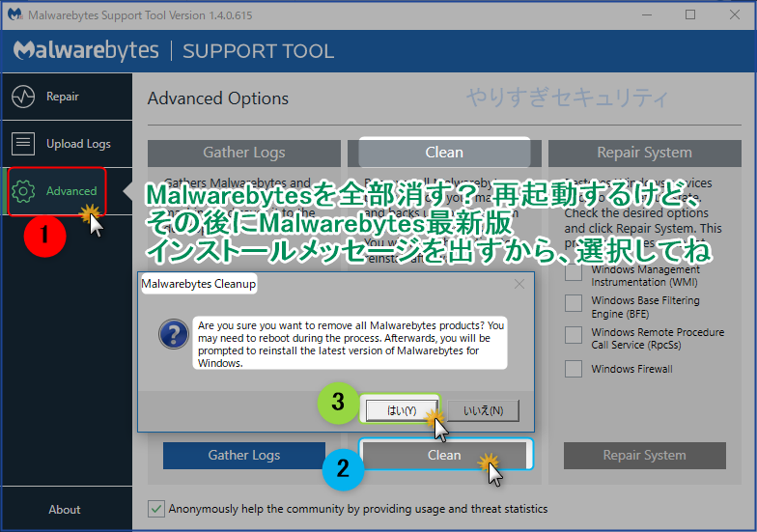Screen dimensions: 757x532
Task: Close the Support Tool window
Action: [735, 15]
